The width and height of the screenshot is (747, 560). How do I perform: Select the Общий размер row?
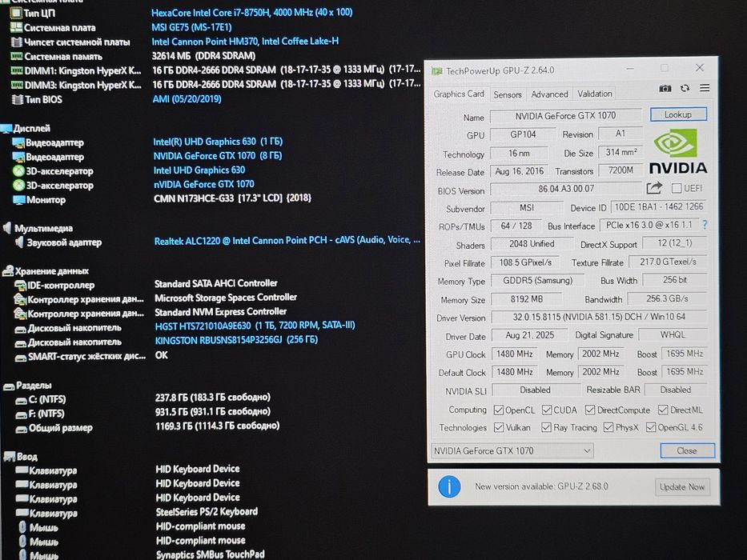point(147,426)
